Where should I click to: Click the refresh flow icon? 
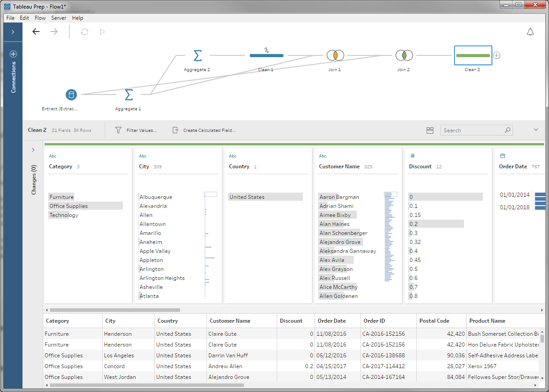(85, 32)
